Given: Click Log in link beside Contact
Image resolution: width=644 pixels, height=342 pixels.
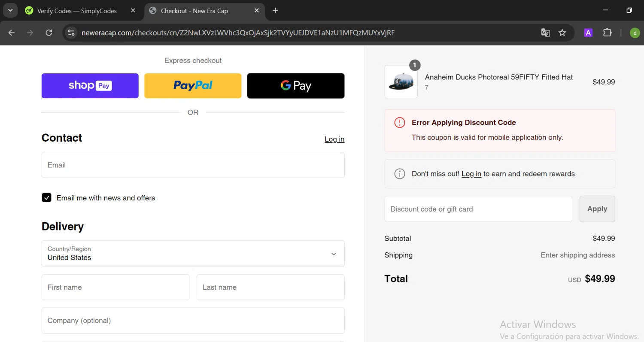Looking at the screenshot, I should pyautogui.click(x=334, y=139).
